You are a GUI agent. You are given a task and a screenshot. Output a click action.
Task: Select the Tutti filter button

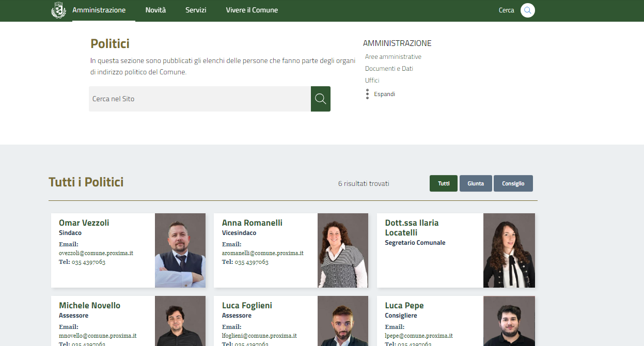point(443,183)
